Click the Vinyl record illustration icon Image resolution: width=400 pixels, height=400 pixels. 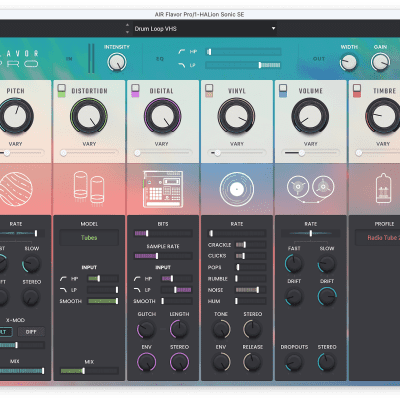237,189
